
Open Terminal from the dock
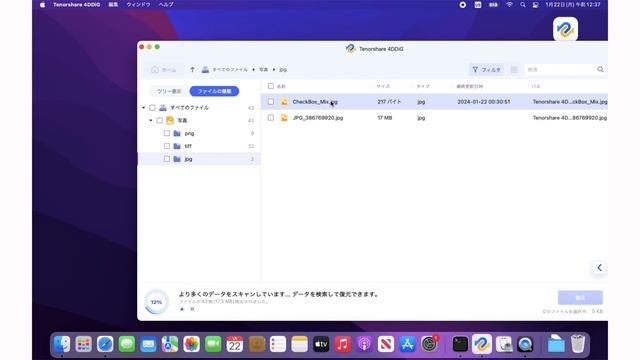click(x=460, y=344)
